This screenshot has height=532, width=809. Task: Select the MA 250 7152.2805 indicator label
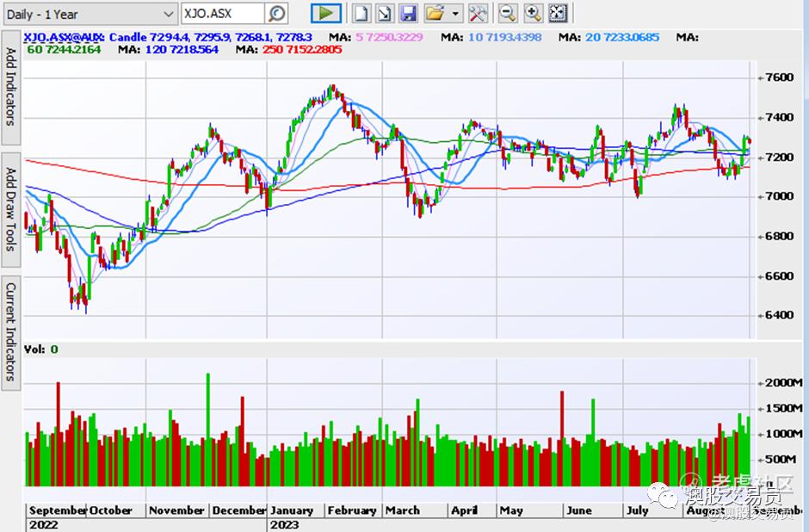click(288, 50)
